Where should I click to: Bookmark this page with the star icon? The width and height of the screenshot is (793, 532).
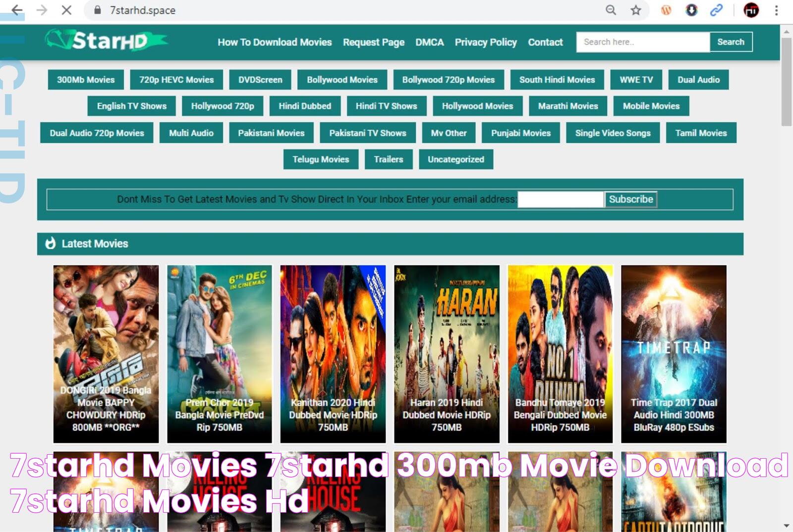pos(636,10)
